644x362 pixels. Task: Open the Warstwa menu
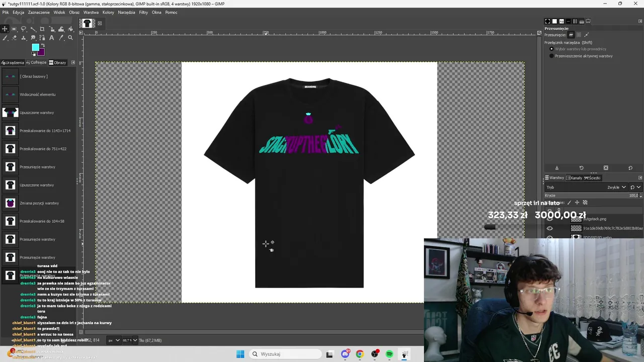tap(91, 12)
